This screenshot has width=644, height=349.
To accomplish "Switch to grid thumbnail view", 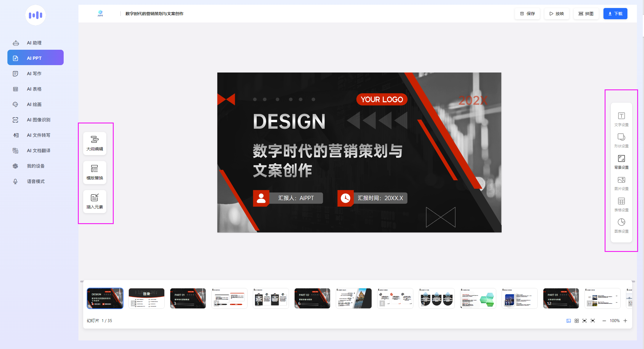I will [x=576, y=321].
